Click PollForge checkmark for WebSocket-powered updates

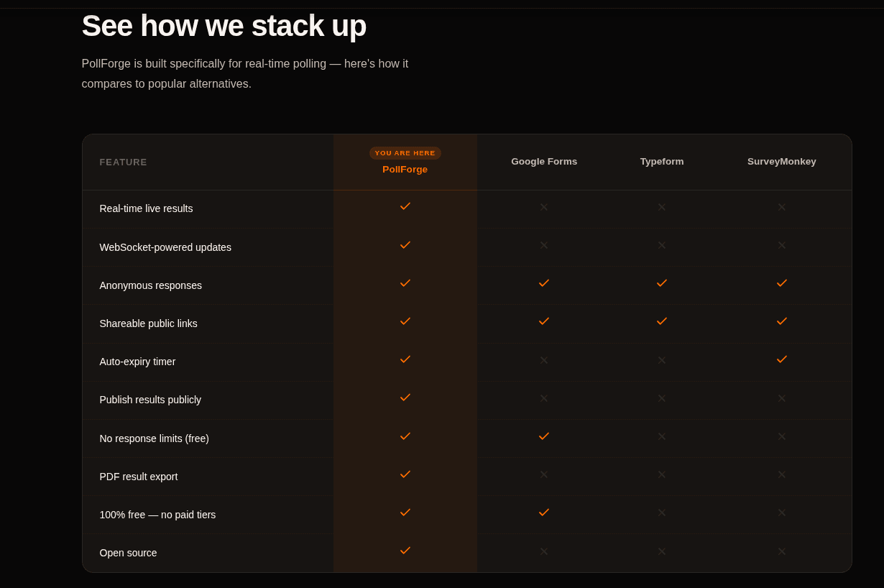(405, 244)
